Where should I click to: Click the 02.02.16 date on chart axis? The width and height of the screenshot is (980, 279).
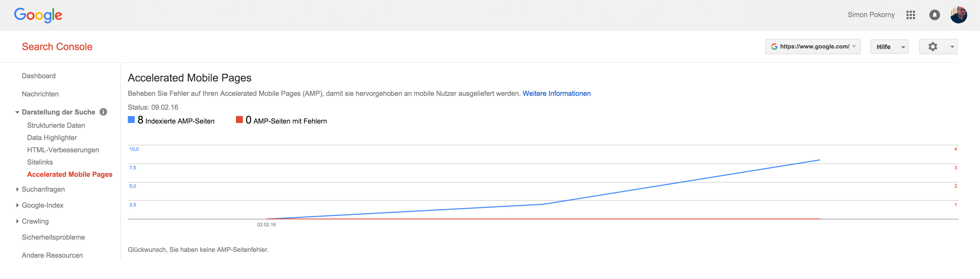pos(266,225)
